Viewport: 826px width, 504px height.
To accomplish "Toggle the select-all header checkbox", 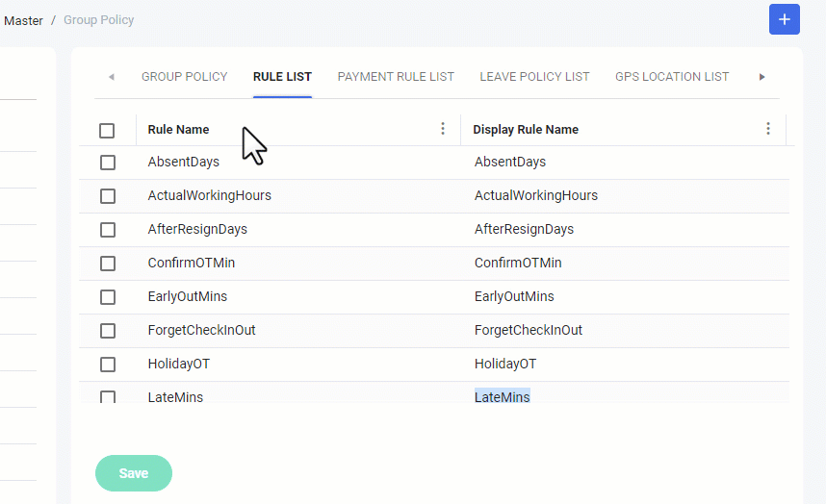I will (107, 130).
